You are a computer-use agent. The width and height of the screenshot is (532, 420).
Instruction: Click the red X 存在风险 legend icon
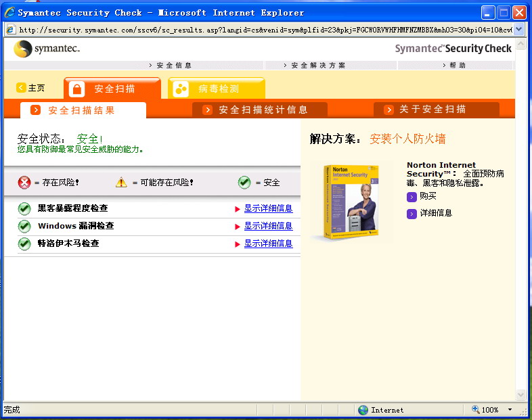pos(24,183)
